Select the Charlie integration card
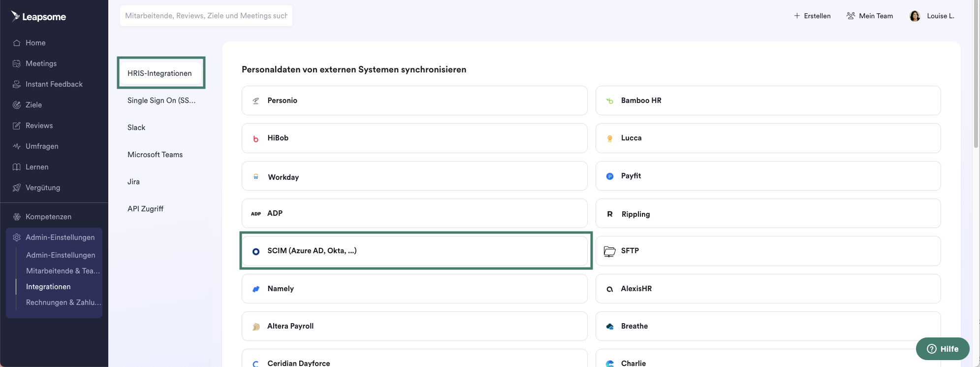 pyautogui.click(x=768, y=358)
